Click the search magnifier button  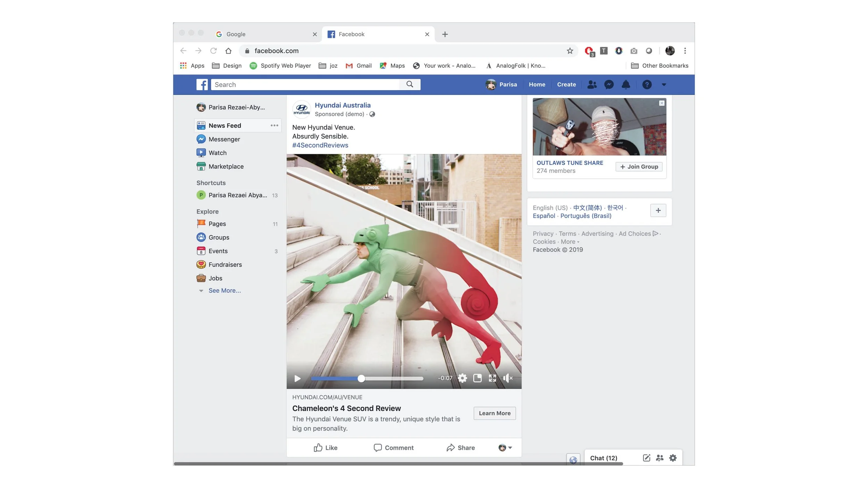tap(410, 84)
